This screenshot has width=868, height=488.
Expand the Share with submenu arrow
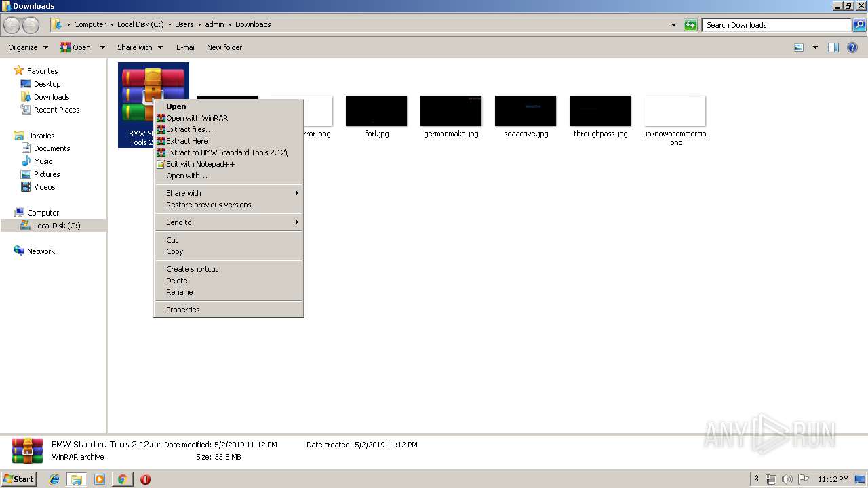coord(296,193)
